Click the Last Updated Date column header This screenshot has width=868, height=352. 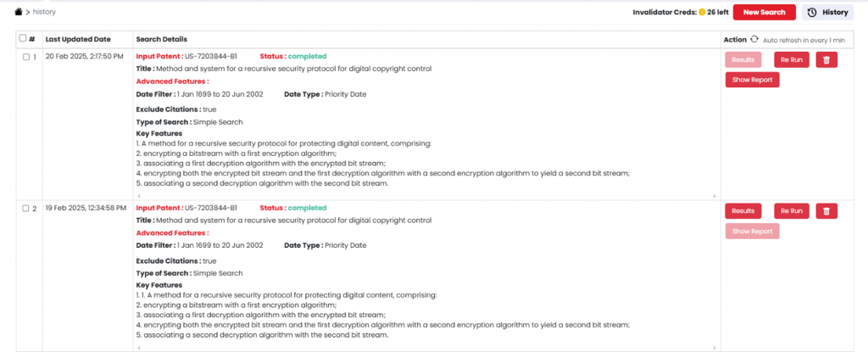78,39
